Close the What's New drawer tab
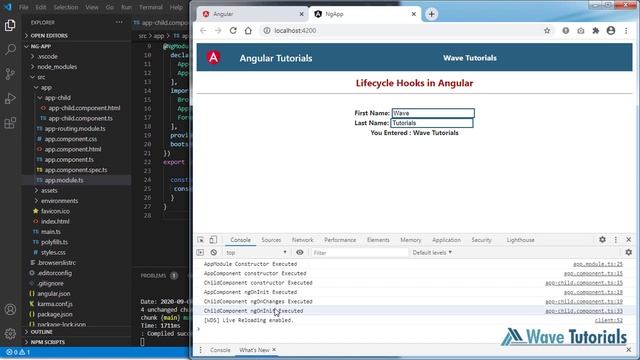640x360 pixels. (x=274, y=350)
